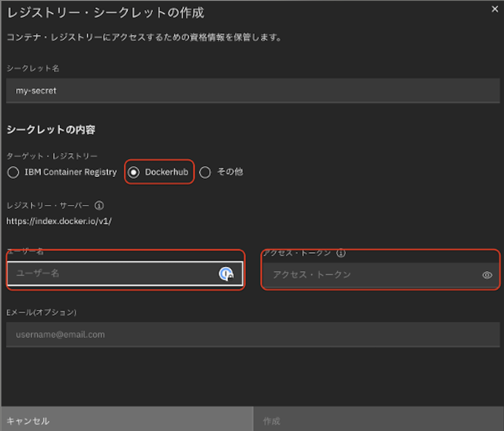Screen dimensions: 504x431
Task: Click the シークレットの内容 heading
Action: point(51,130)
